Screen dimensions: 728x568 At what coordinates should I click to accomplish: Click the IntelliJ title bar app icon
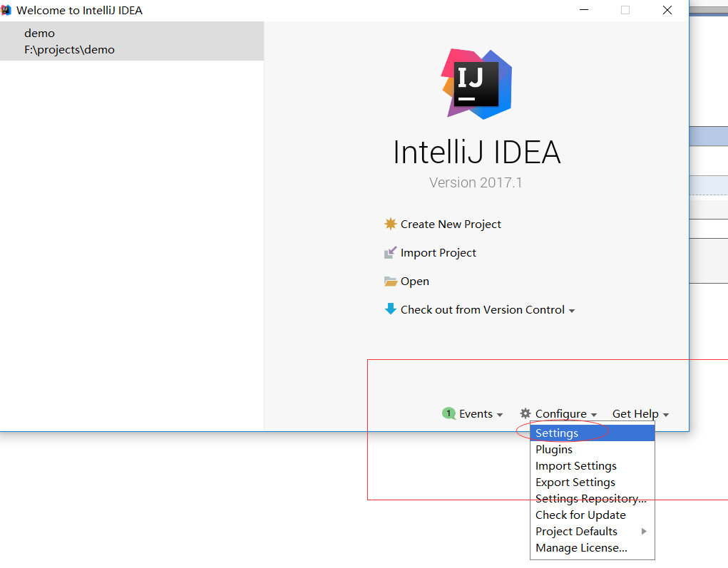click(6, 10)
